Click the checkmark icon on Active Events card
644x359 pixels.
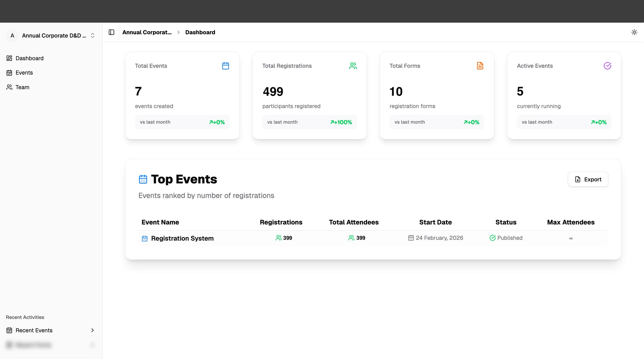pos(607,66)
